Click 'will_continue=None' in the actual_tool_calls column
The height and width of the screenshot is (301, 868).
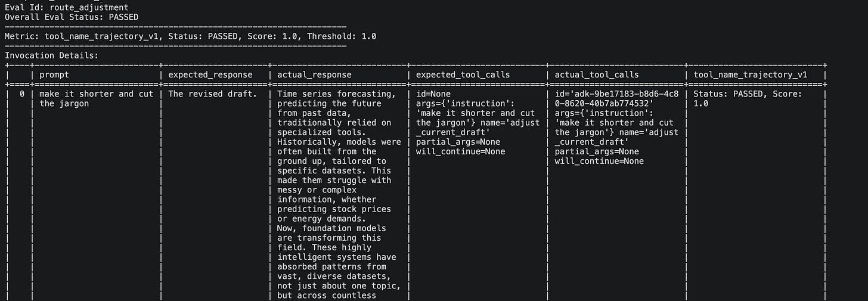click(x=599, y=162)
